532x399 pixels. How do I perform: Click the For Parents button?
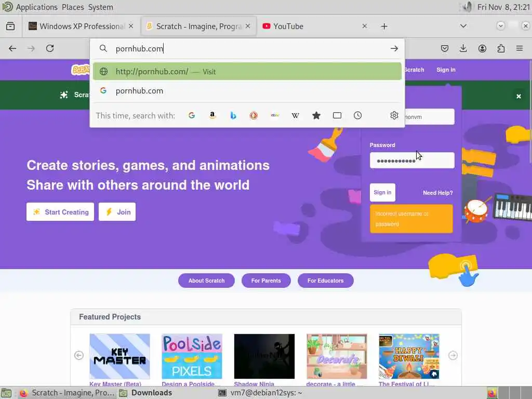[266, 281]
